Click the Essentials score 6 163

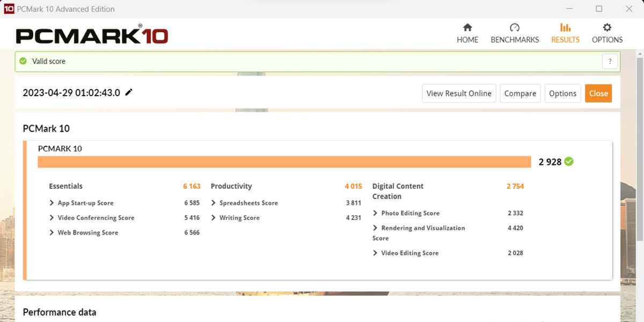[x=192, y=186]
